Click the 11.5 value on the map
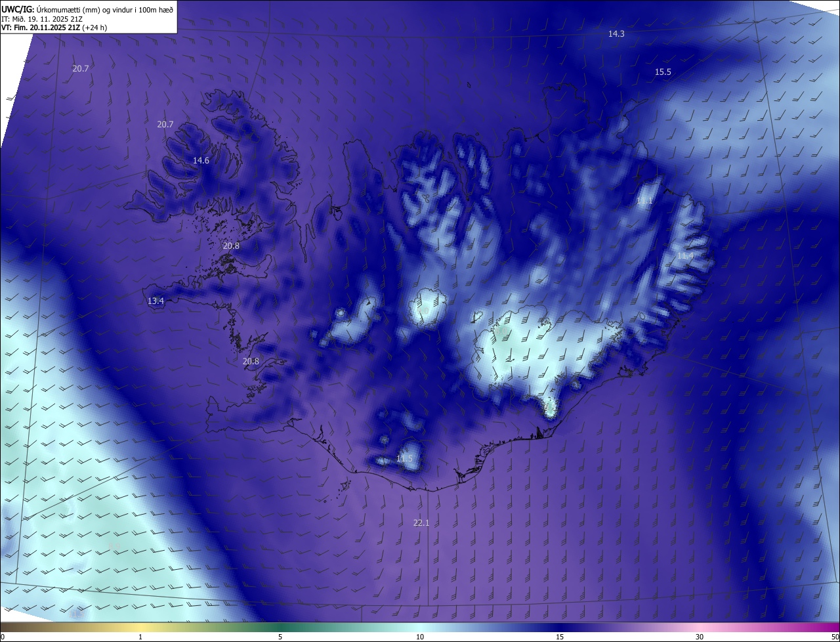 point(404,458)
